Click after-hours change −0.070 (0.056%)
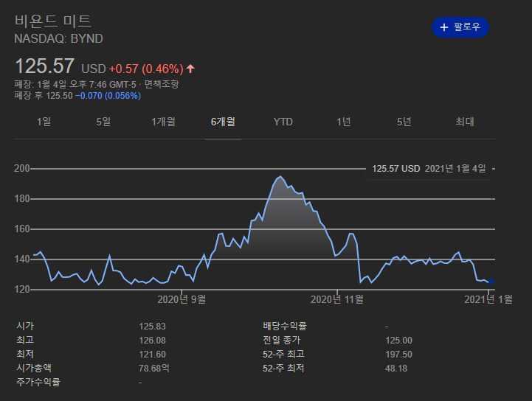532x401 pixels. point(108,96)
